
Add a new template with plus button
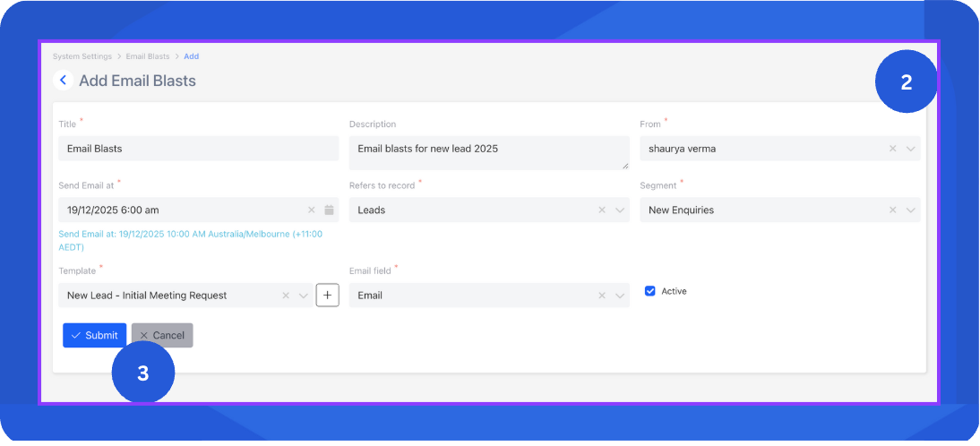click(328, 295)
